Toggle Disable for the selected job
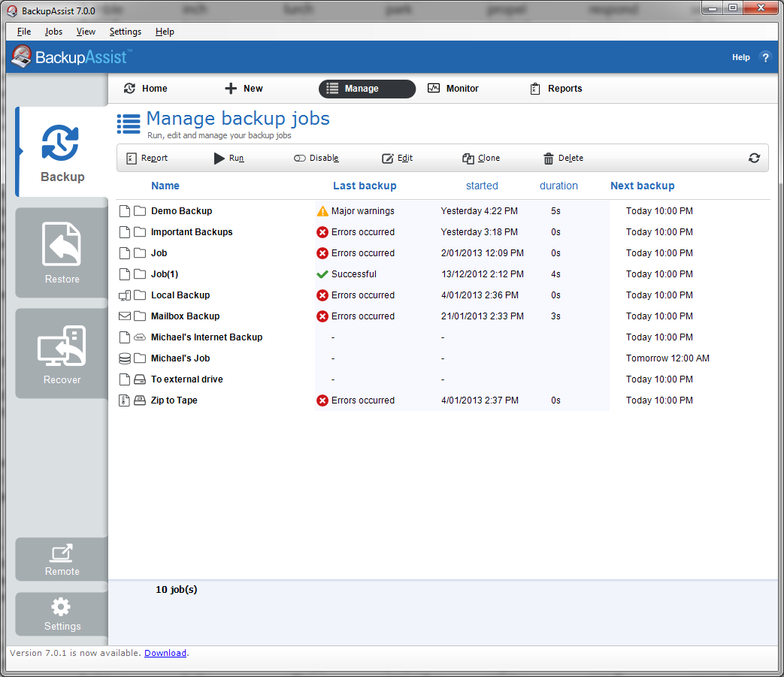Screen dimensions: 784x677 click(x=316, y=158)
